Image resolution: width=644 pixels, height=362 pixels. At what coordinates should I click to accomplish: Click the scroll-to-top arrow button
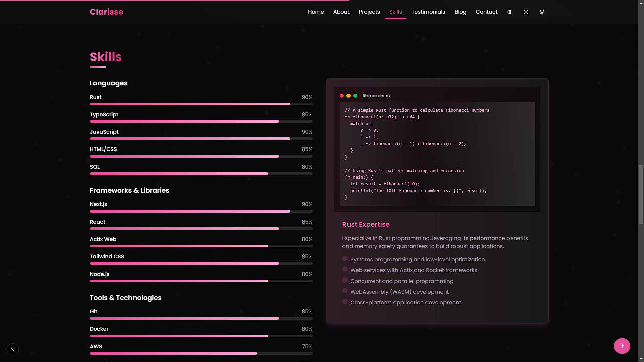pos(622,346)
